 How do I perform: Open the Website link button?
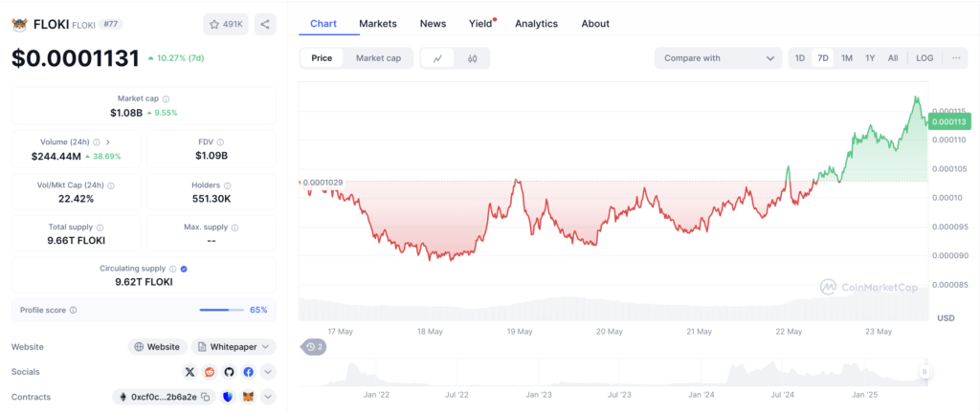tap(158, 347)
